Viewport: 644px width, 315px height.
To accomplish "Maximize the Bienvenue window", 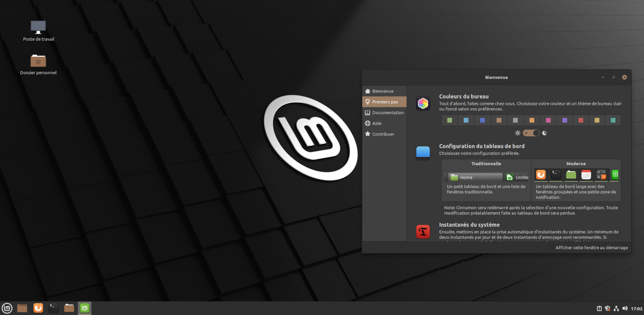I will [x=614, y=77].
